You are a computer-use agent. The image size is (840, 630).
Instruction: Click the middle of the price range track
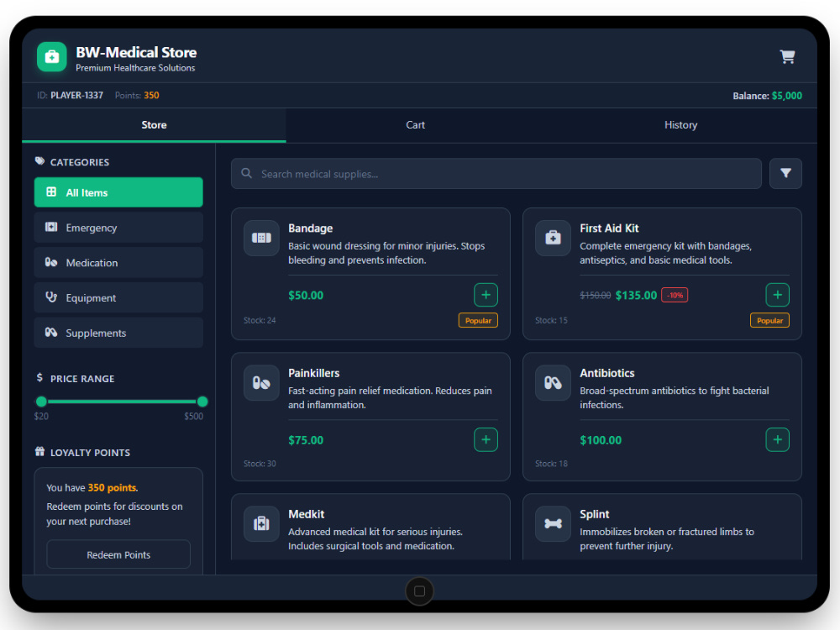click(122, 402)
